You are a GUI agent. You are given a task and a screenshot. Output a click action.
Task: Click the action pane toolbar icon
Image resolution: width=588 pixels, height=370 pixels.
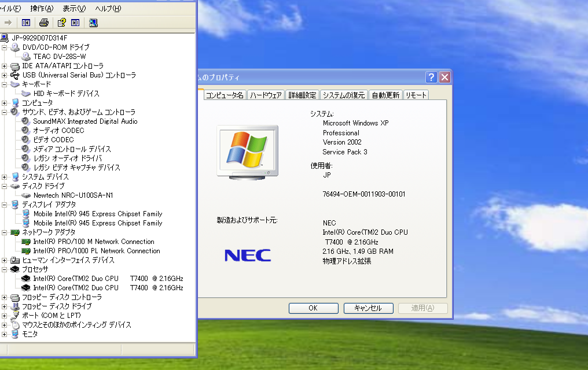tap(75, 23)
